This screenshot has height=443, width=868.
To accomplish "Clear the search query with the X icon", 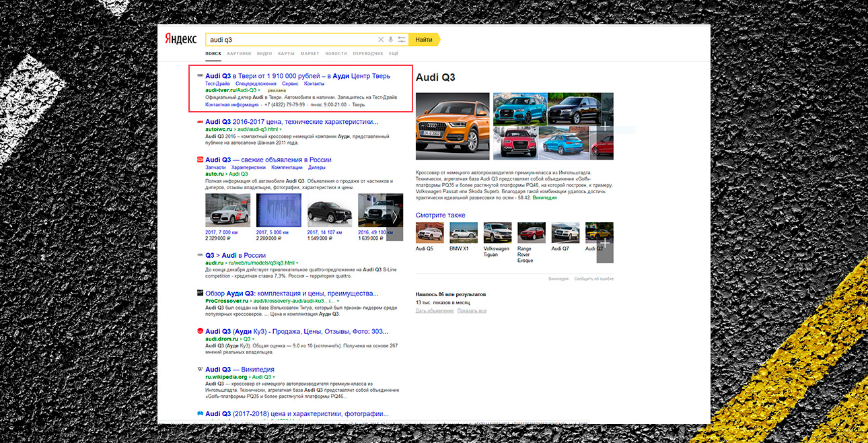I will (x=381, y=40).
